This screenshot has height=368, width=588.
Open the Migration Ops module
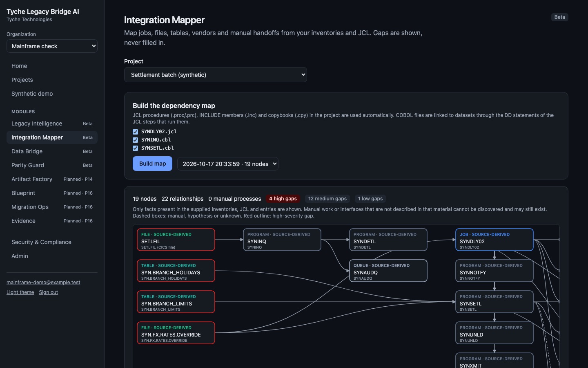click(x=52, y=207)
